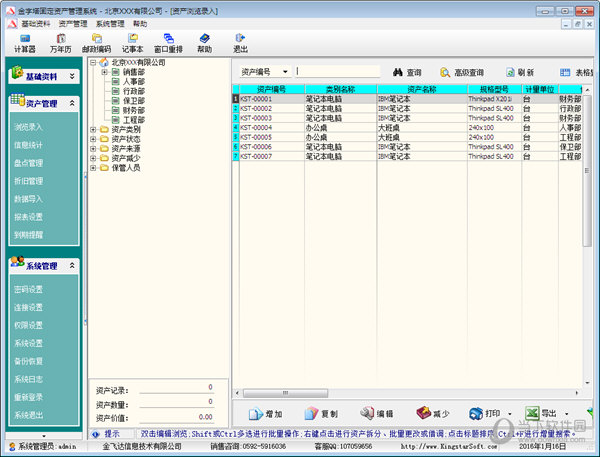Image resolution: width=600 pixels, height=457 pixels.
Task: Open 高级查询 advanced search
Action: [x=462, y=72]
